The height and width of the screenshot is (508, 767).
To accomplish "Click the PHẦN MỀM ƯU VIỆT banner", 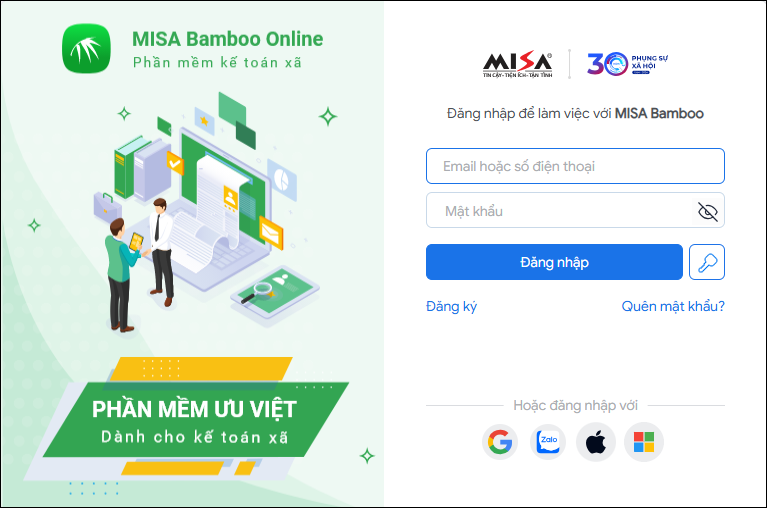I will pos(195,420).
